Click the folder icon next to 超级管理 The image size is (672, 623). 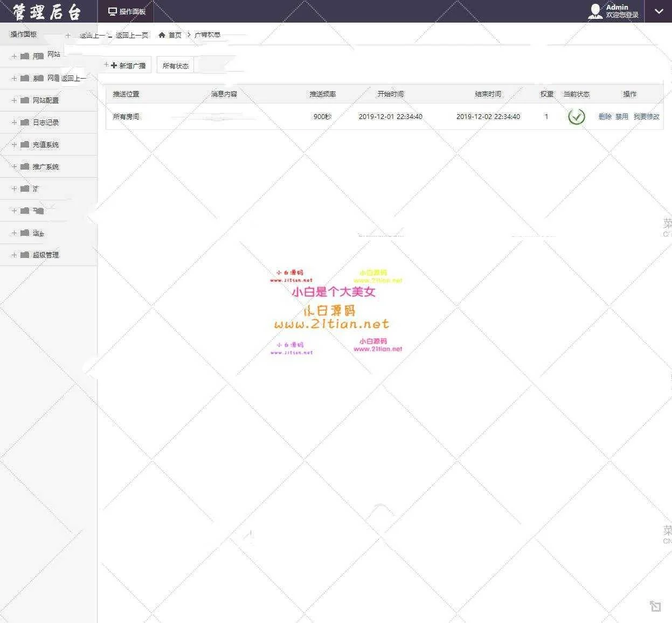25,255
